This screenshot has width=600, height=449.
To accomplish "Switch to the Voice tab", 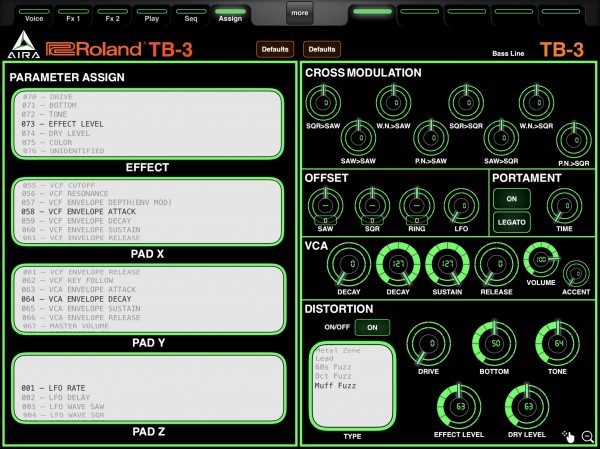I will click(x=34, y=15).
